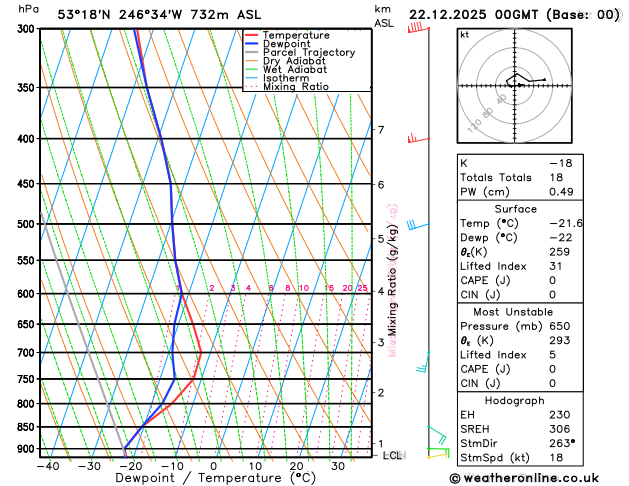Click the SREH value 306
The height and width of the screenshot is (486, 629).
pyautogui.click(x=559, y=429)
